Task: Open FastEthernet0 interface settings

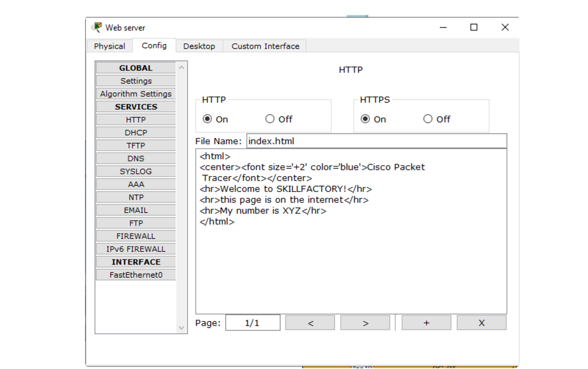Action: (x=136, y=275)
